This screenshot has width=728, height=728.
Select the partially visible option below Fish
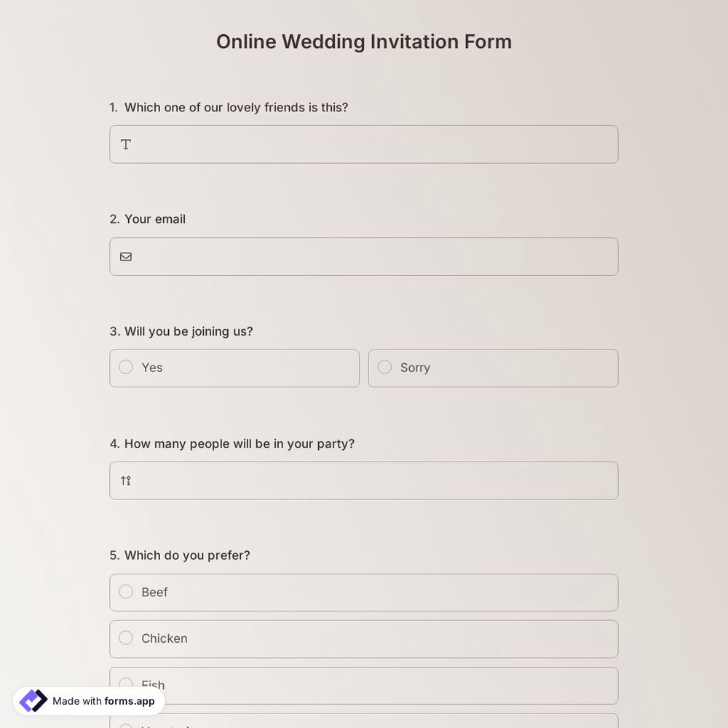(364, 724)
